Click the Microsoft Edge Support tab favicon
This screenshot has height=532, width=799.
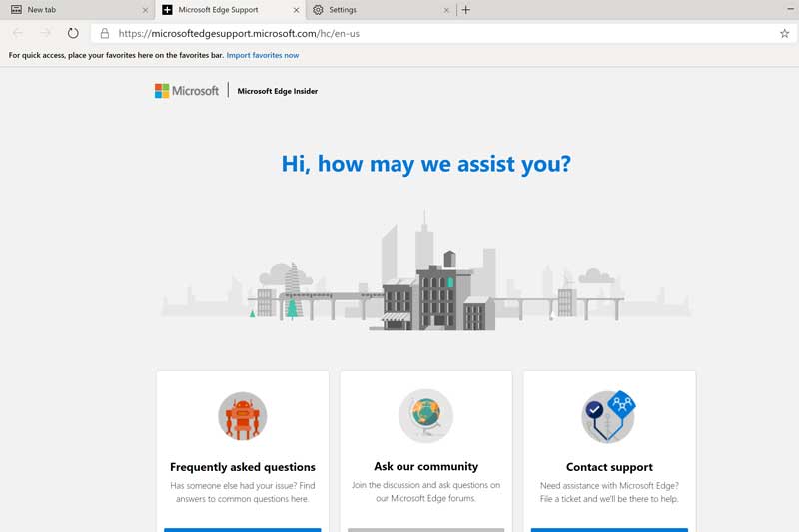[167, 10]
